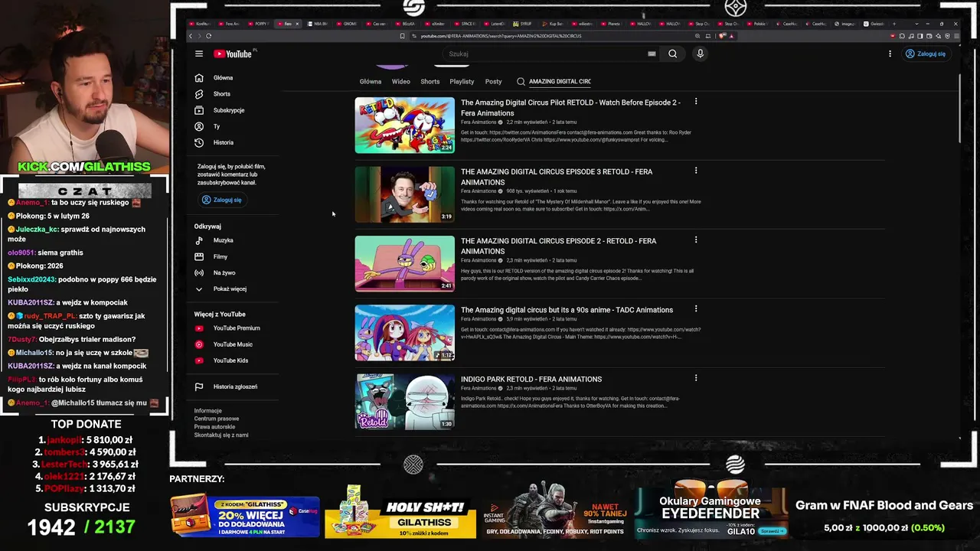Open the Pilot RETOLD video title

coord(570,107)
